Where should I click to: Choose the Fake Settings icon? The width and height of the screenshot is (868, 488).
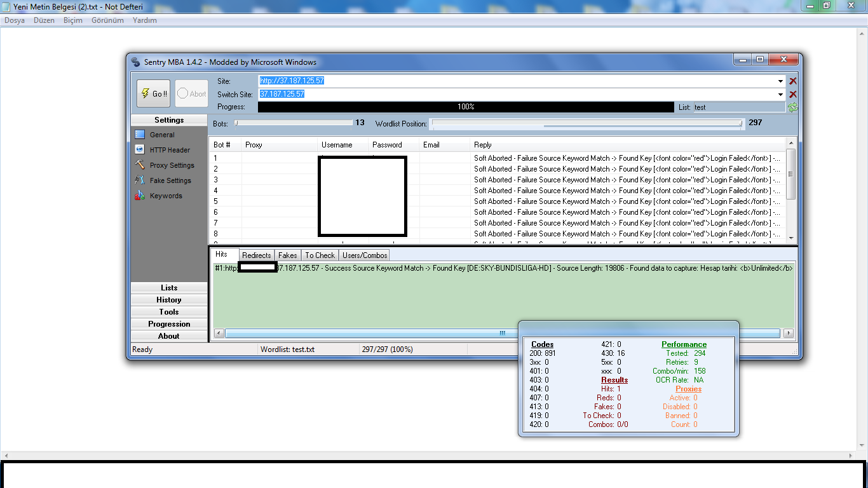140,180
